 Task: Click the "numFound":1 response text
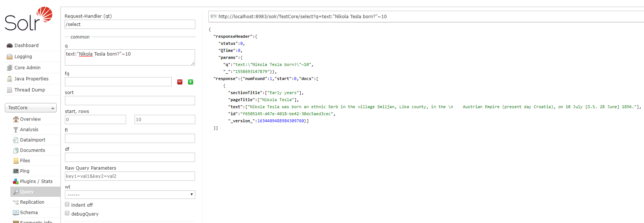click(x=257, y=79)
